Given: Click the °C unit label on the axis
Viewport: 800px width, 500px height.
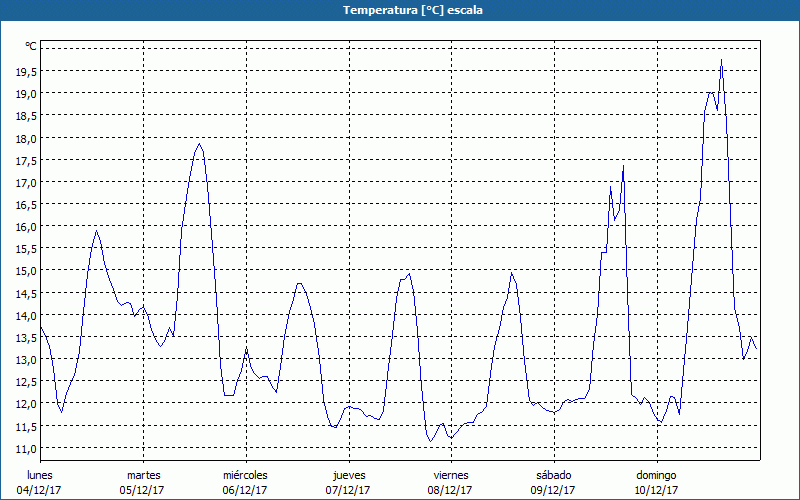Looking at the screenshot, I should [x=31, y=46].
